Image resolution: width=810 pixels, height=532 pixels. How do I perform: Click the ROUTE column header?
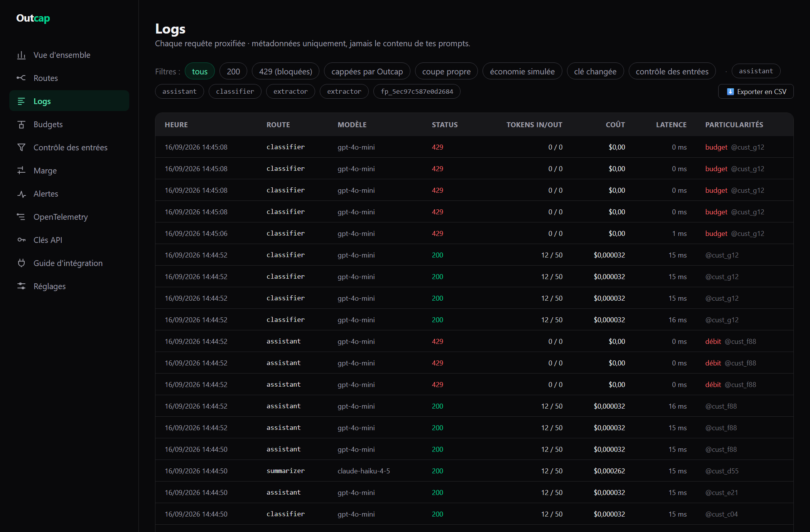point(278,125)
